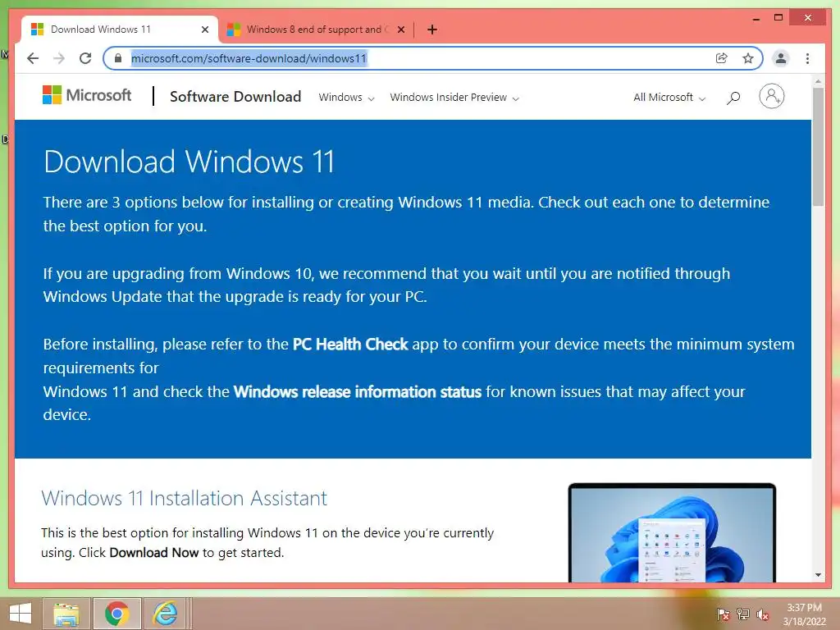Click the browser forward arrow
This screenshot has height=630, width=840.
(59, 58)
